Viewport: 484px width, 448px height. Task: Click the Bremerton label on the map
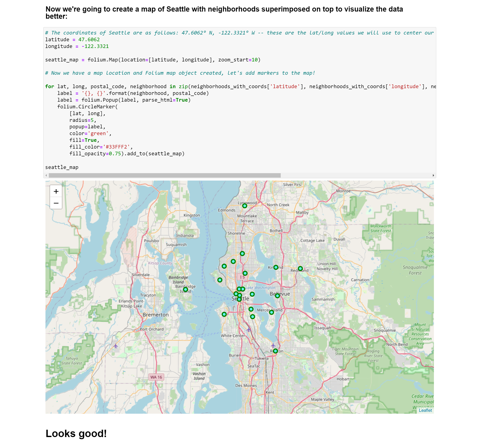coord(156,315)
